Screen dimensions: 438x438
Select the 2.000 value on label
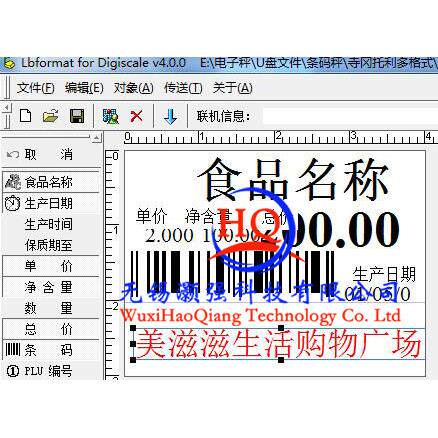(169, 235)
